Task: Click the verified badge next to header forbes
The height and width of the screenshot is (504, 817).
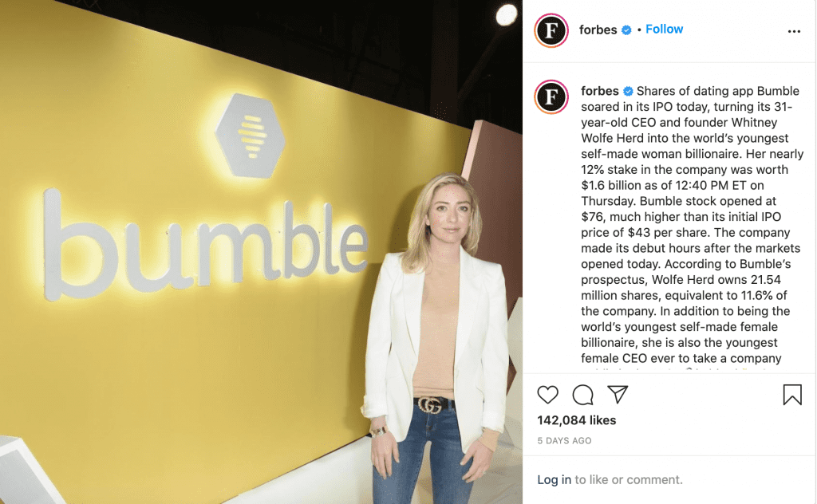Action: pyautogui.click(x=626, y=30)
